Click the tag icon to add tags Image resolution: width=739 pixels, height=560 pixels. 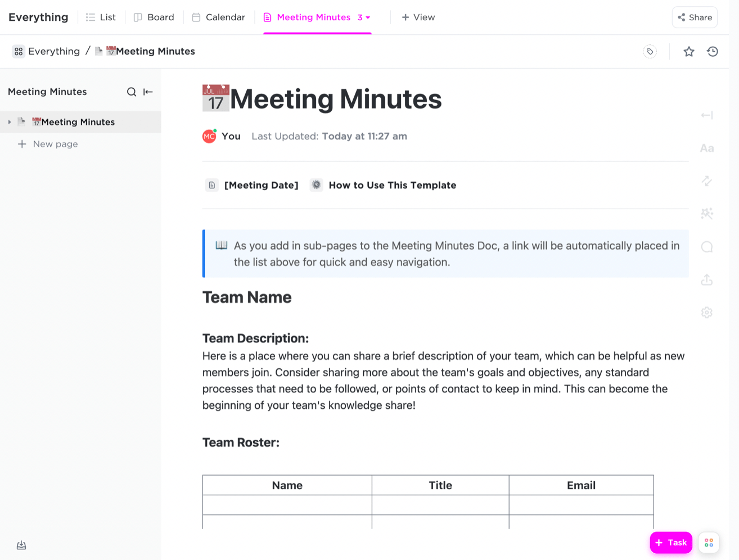tap(650, 51)
